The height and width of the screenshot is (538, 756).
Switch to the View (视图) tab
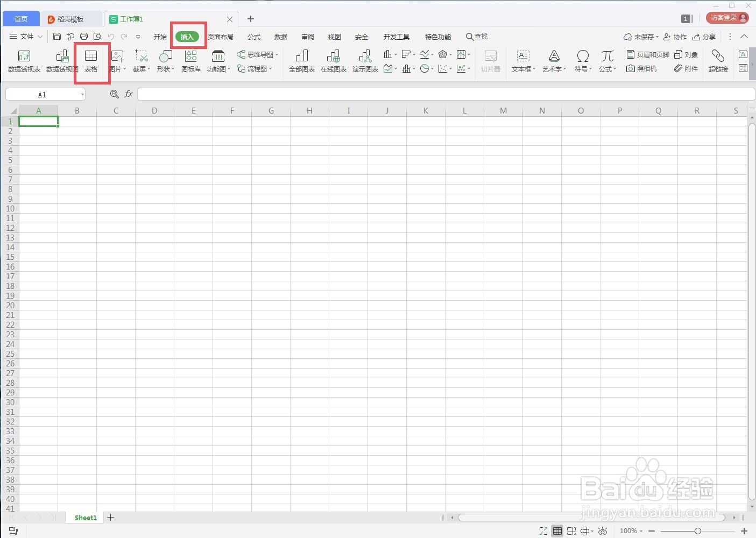[335, 37]
